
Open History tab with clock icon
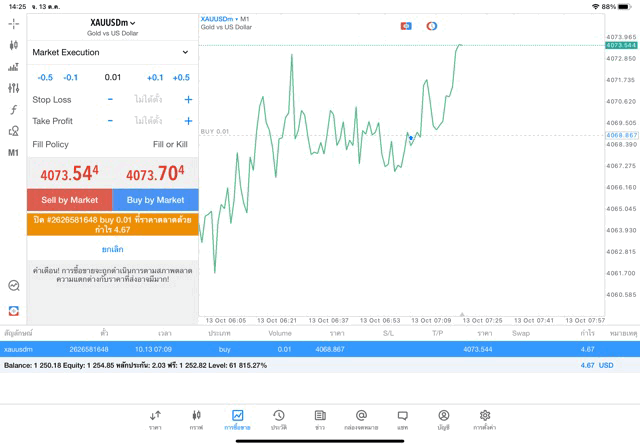tap(279, 420)
